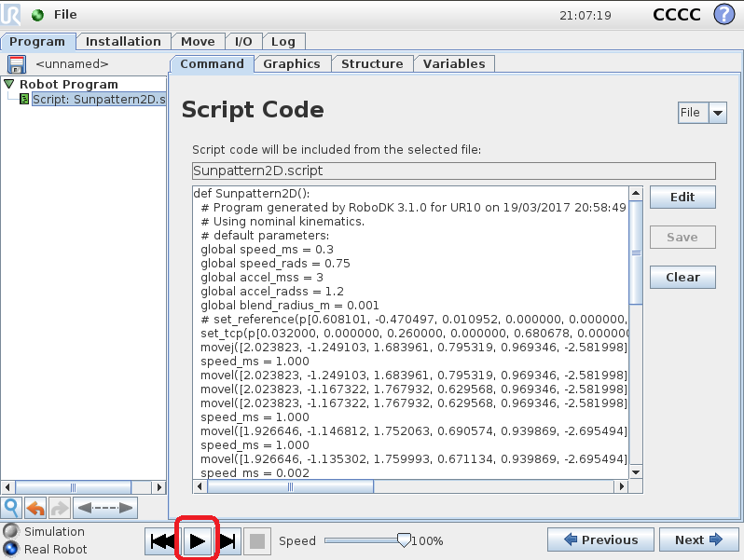Select Script: Sunpattern2D.script tree item
Image resolution: width=744 pixels, height=560 pixels.
[97, 99]
